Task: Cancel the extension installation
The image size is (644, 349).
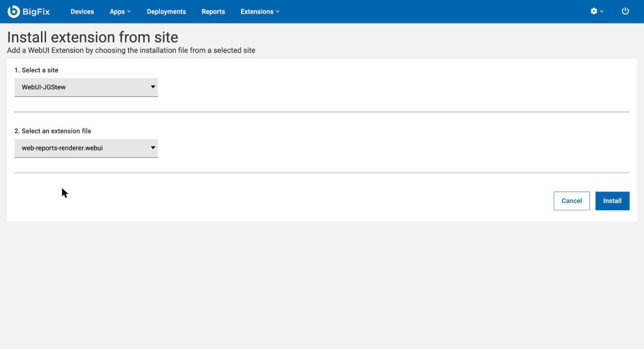Action: 572,201
